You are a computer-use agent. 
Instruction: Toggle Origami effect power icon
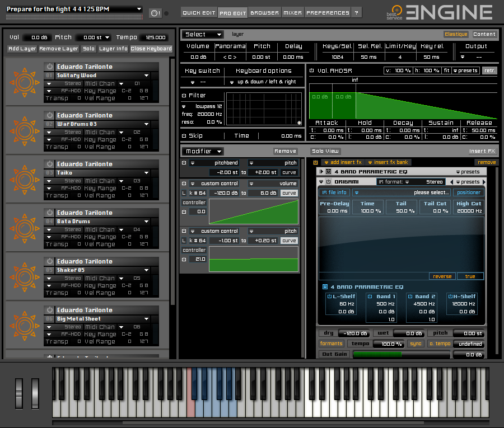329,182
